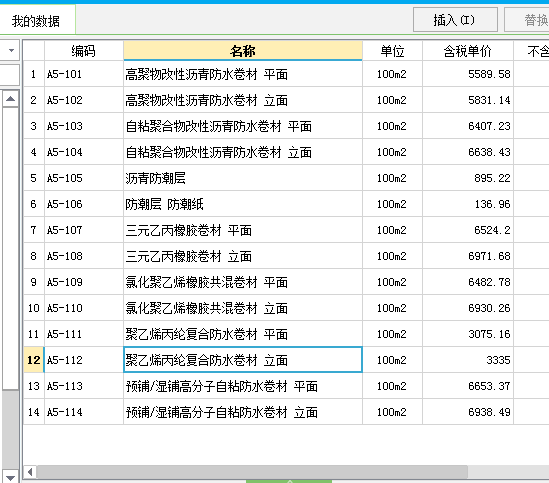The width and height of the screenshot is (549, 483).
Task: Select 聚乙烯丙纶复合防水卷材 立面 name cell
Action: [x=243, y=360]
